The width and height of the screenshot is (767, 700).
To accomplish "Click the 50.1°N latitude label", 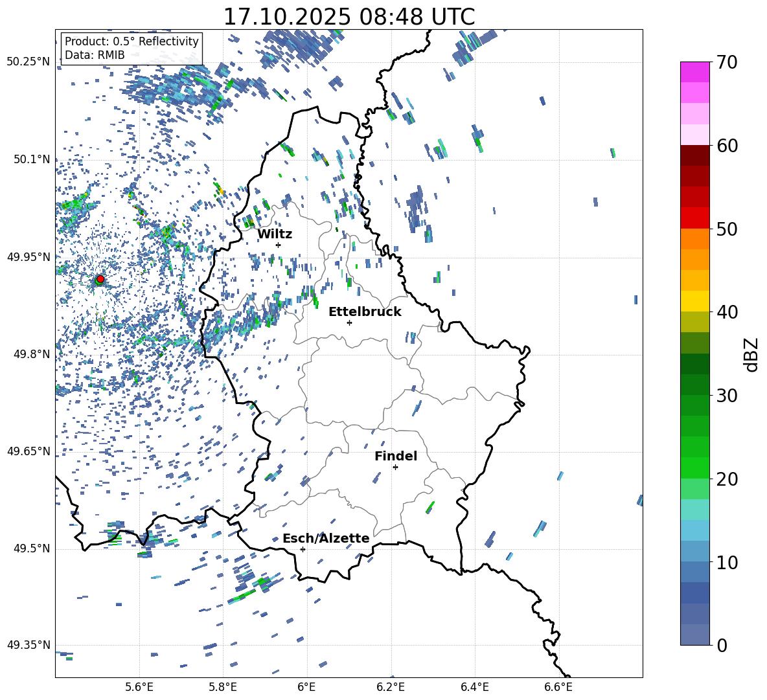I will click(x=31, y=159).
